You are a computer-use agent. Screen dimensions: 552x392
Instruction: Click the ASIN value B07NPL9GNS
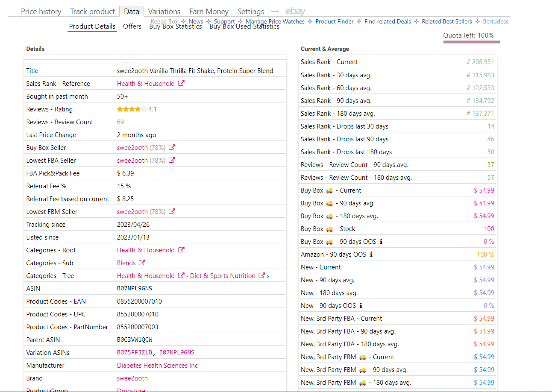point(135,289)
